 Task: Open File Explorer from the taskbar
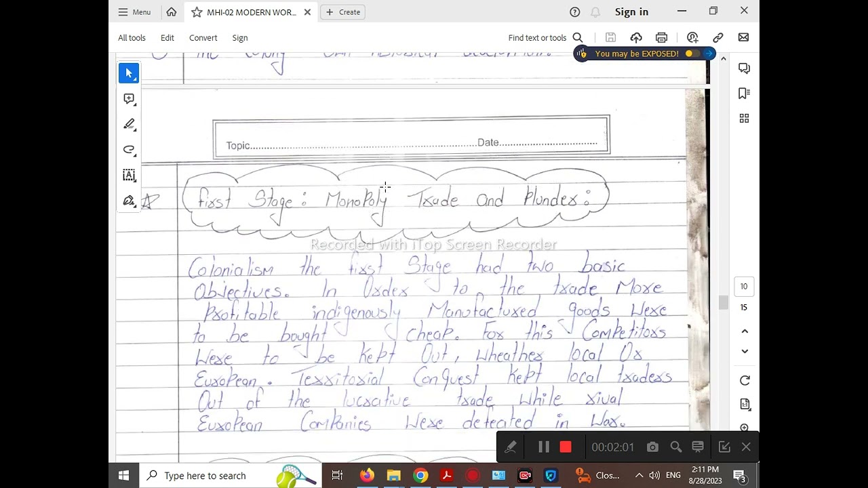click(x=393, y=476)
